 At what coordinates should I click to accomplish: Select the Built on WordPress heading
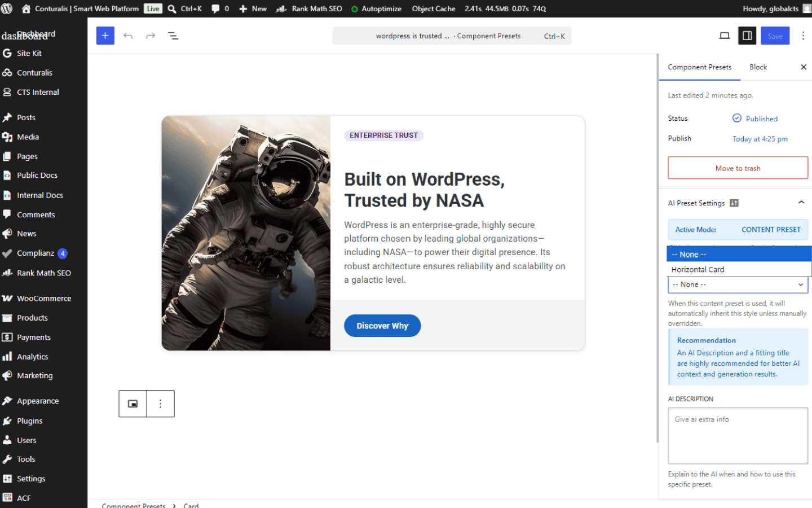click(x=425, y=190)
